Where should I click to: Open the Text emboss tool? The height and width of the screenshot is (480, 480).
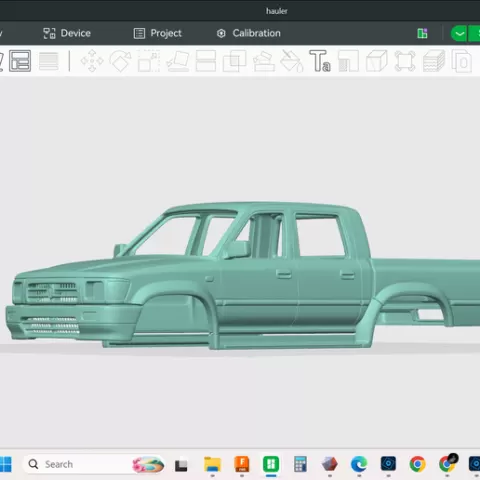pos(320,61)
